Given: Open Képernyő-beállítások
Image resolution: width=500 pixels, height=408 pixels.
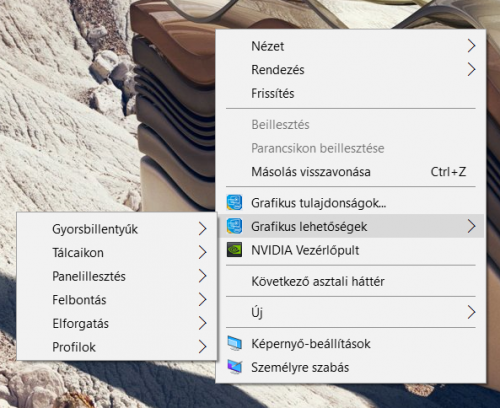Looking at the screenshot, I should (351, 344).
